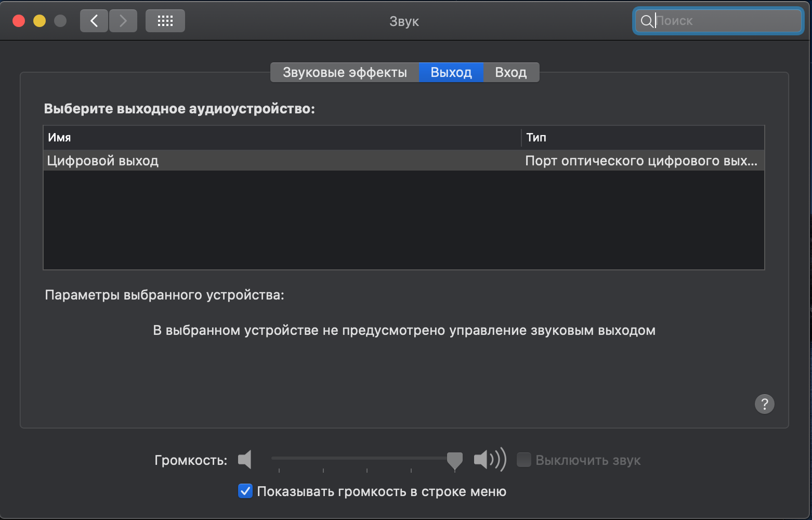
Task: Click the Имя column header
Action: point(281,137)
